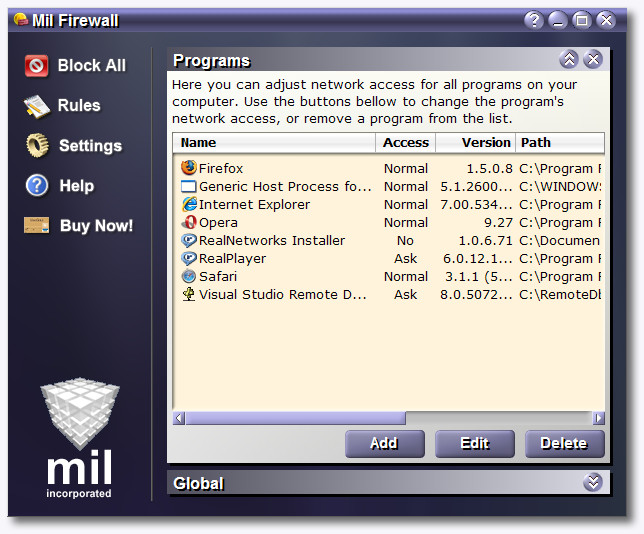Click the RealPlayer program icon
Screen dimensions: 644x534
(x=189, y=258)
